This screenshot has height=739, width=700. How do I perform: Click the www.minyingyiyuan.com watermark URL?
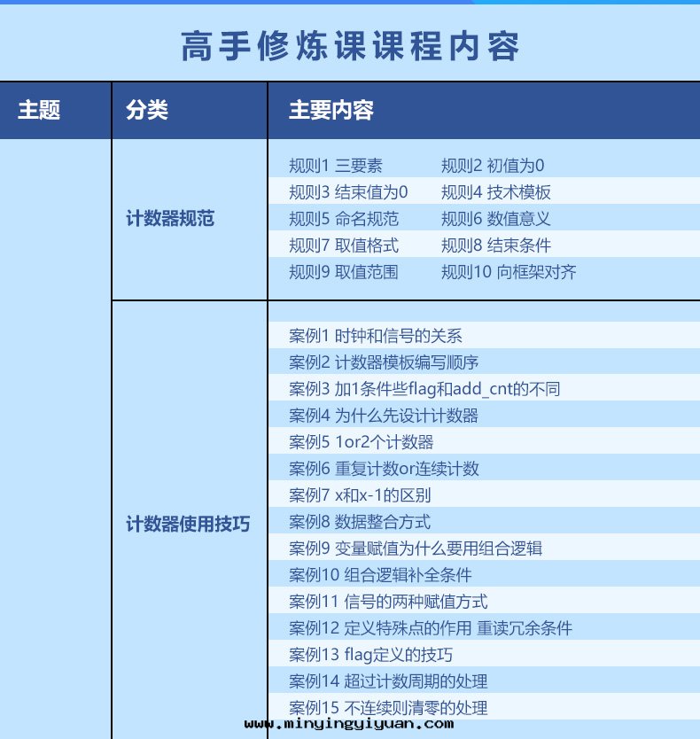pos(348,724)
